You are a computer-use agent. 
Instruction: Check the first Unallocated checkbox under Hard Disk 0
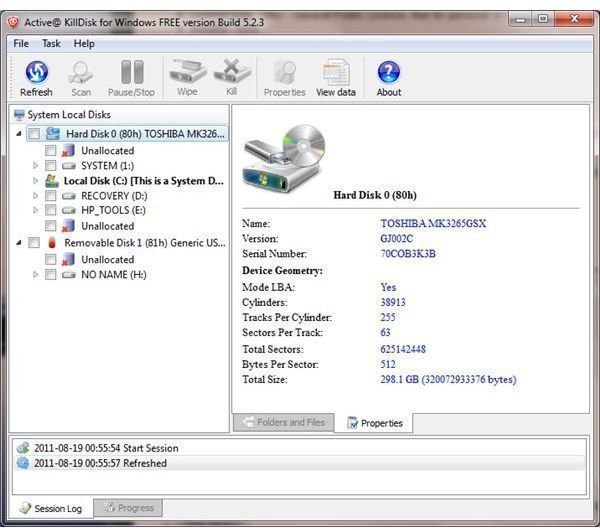(x=51, y=150)
